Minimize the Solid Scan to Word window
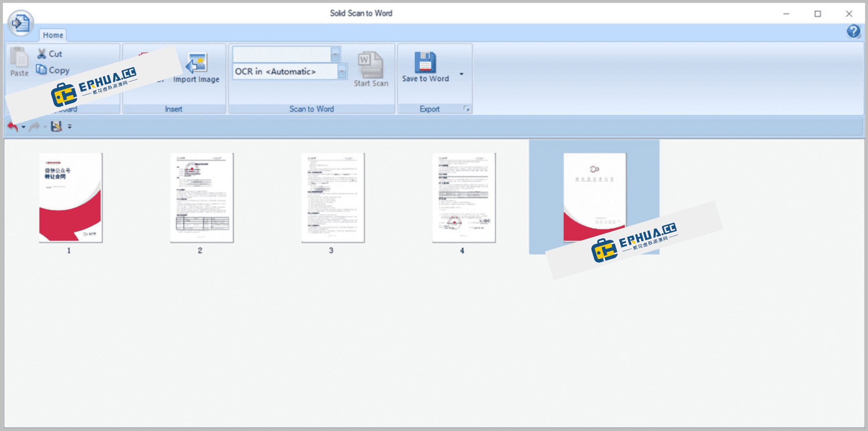 786,14
